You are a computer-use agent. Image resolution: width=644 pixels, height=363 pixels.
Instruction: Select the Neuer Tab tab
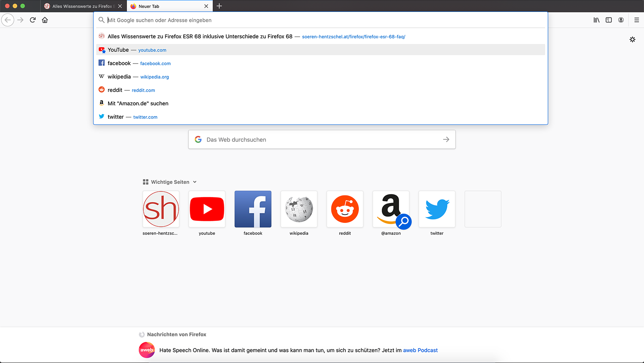tap(169, 6)
